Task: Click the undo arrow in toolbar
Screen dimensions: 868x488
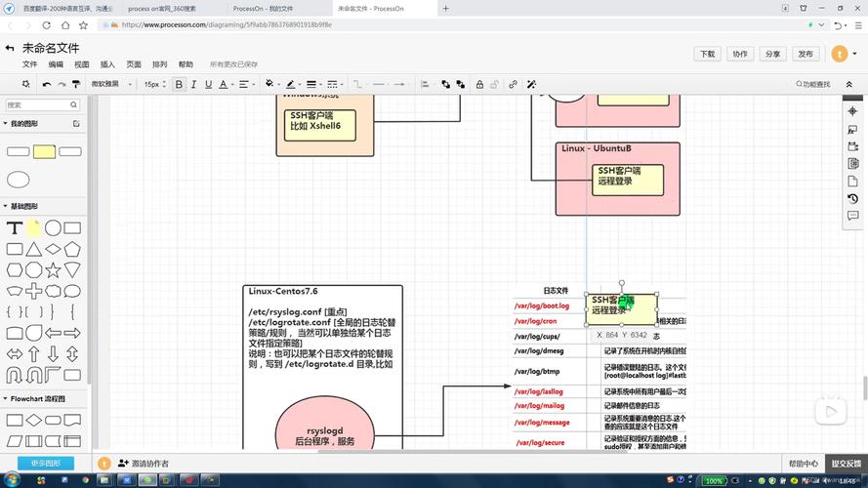Action: click(x=47, y=84)
